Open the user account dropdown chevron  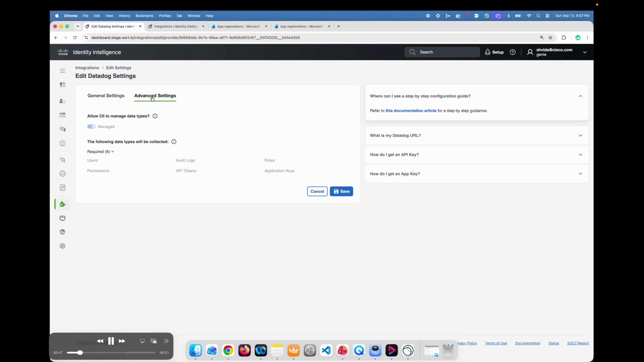[x=585, y=52]
